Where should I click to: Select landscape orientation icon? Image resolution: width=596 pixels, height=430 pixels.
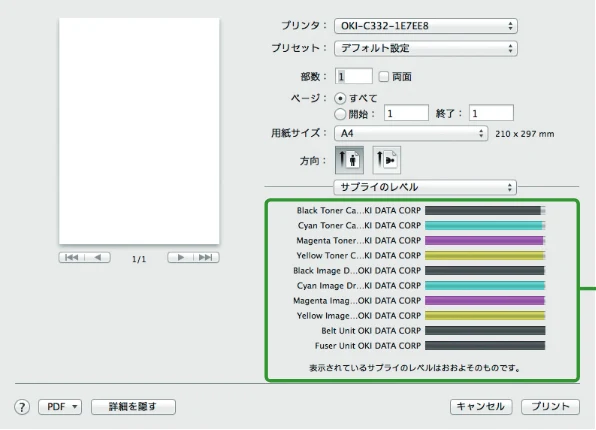click(x=386, y=160)
